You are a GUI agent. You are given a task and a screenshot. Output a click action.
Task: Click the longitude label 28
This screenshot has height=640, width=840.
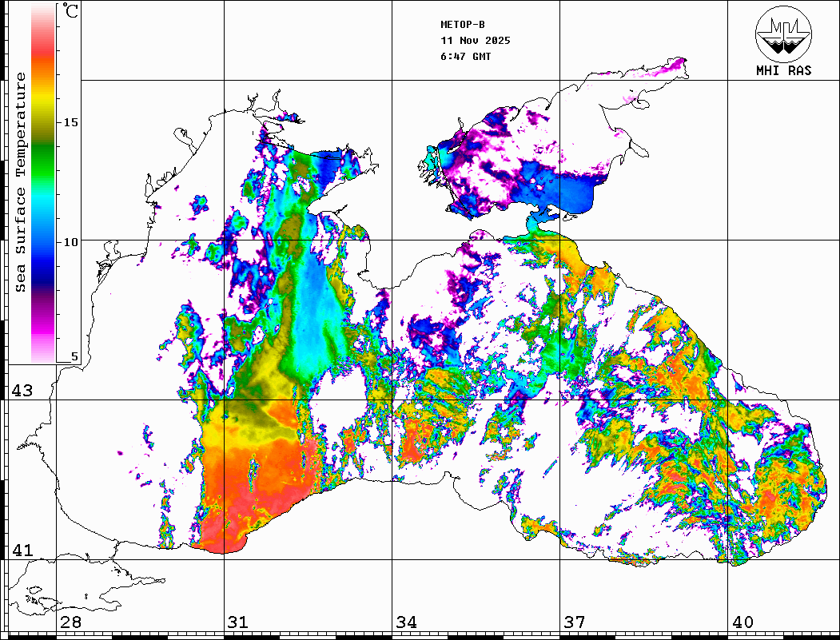coord(70,622)
